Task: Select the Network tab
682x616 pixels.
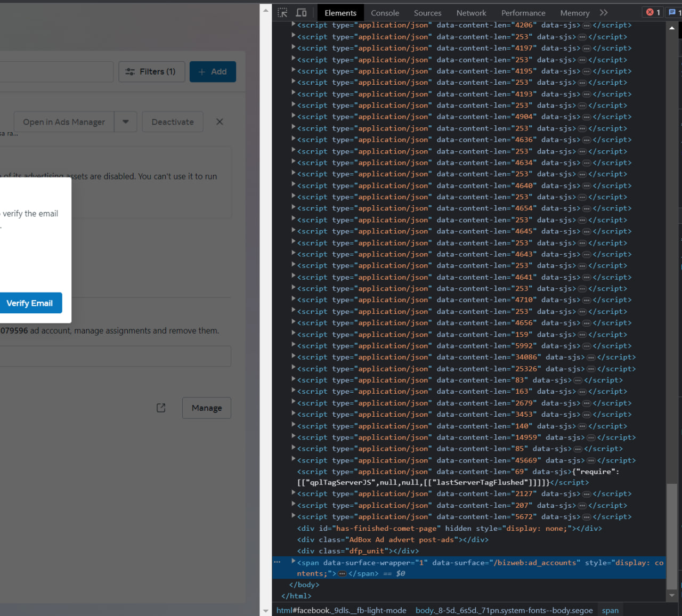Action: pyautogui.click(x=472, y=13)
